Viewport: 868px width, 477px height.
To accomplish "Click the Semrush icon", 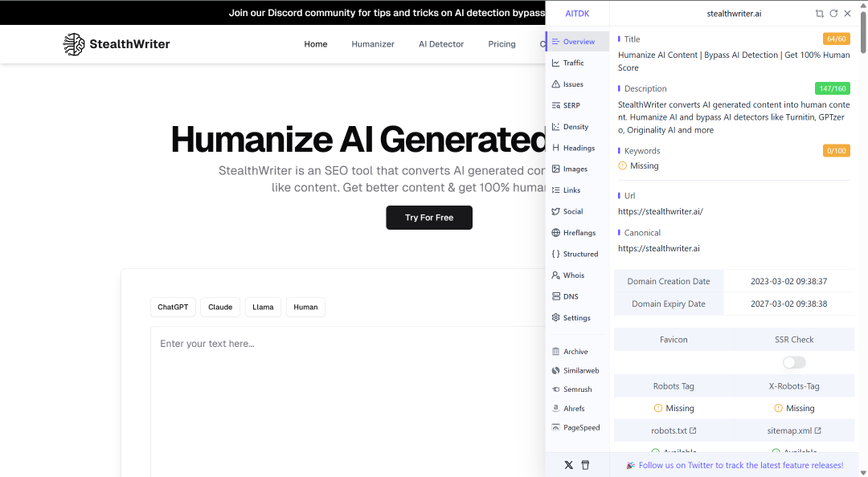I will click(556, 389).
